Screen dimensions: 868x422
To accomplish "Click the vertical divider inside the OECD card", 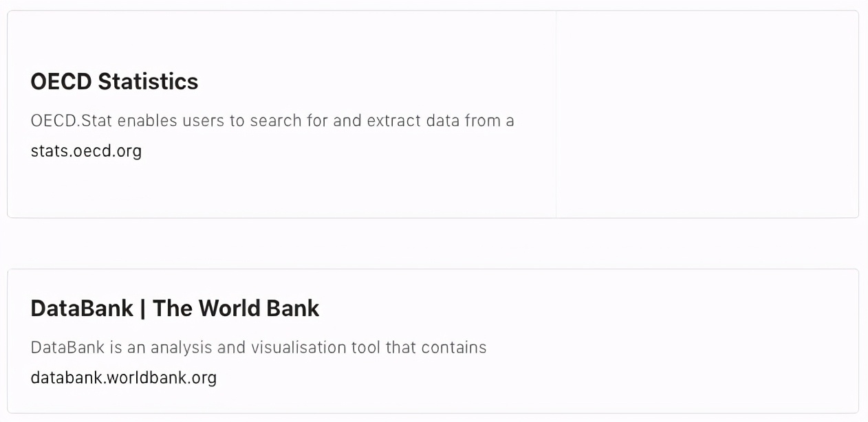I will pos(556,114).
